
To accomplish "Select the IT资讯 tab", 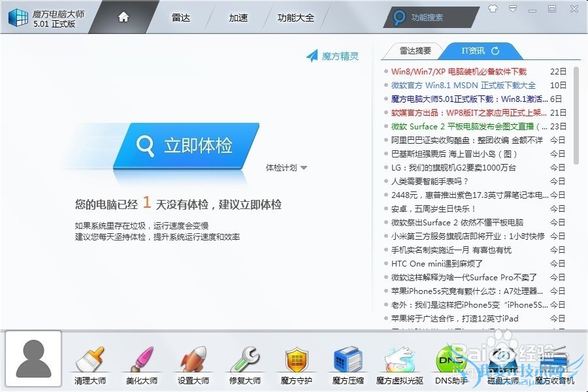I will pyautogui.click(x=473, y=51).
